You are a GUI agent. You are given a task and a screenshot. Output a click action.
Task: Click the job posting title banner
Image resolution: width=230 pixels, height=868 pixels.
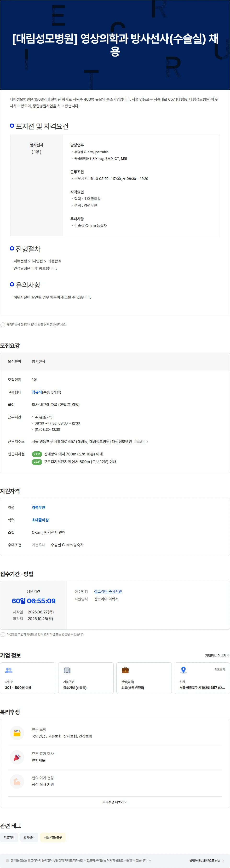click(x=115, y=45)
